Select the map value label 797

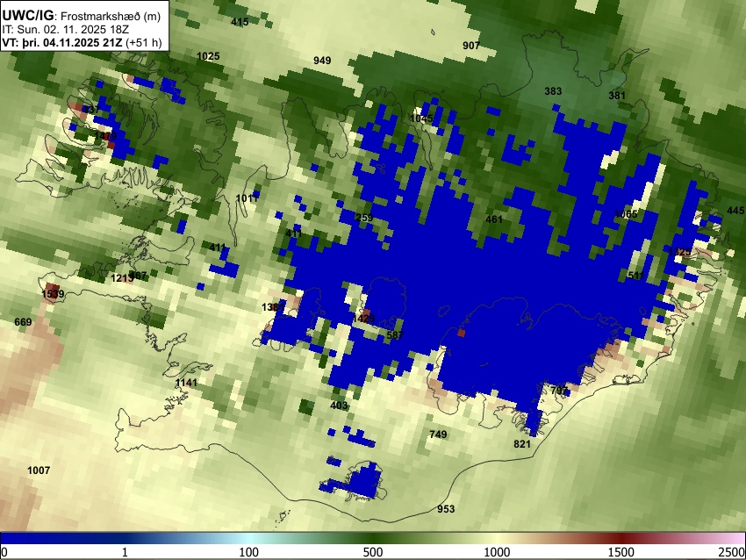point(560,391)
